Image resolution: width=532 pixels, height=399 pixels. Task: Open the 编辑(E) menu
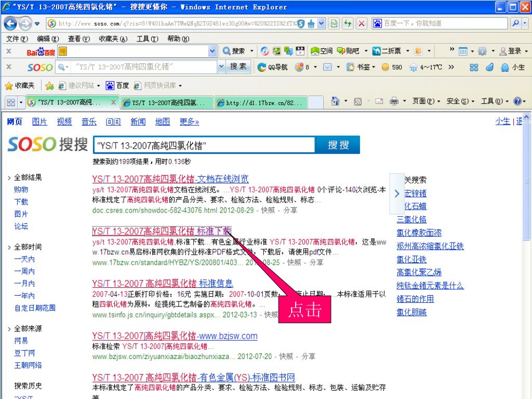[48, 38]
